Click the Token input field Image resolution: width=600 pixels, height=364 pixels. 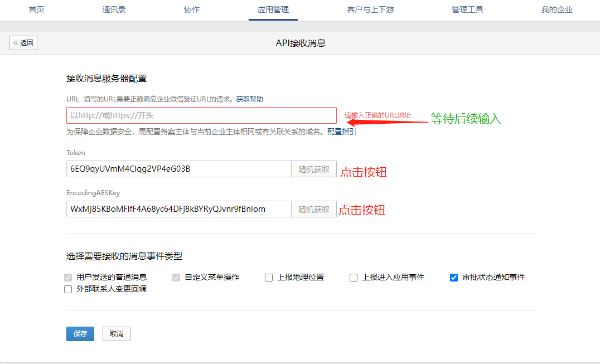[x=178, y=169]
